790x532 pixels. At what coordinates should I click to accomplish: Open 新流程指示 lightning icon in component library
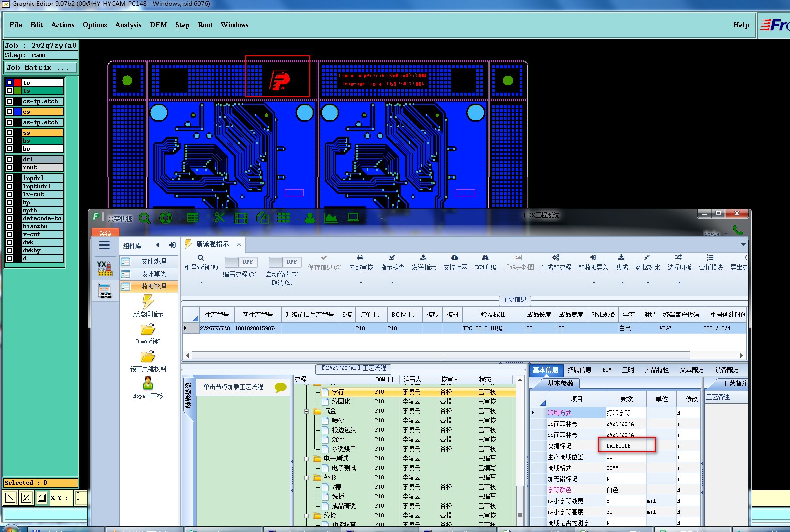(148, 302)
